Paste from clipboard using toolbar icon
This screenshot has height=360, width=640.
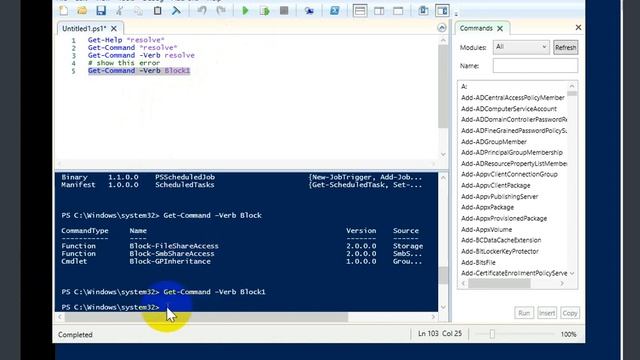pos(157,10)
